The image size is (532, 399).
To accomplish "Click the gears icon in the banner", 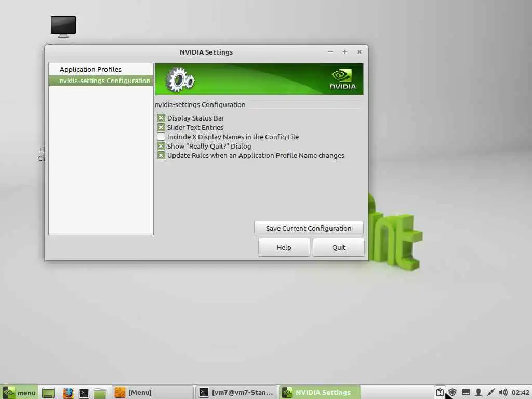I will pos(180,79).
